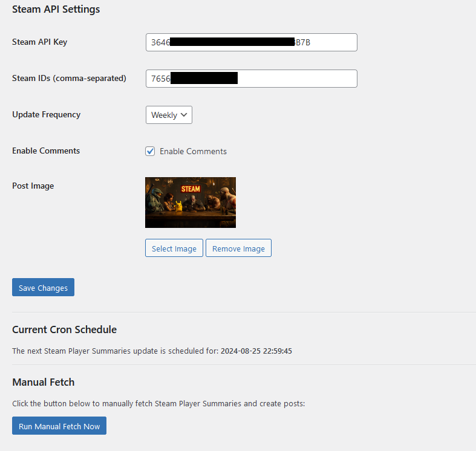
Task: Click the Steam API Settings heading
Action: [56, 10]
